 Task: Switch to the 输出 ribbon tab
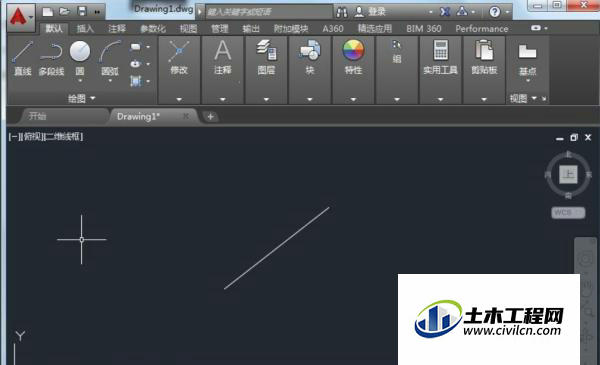click(251, 29)
